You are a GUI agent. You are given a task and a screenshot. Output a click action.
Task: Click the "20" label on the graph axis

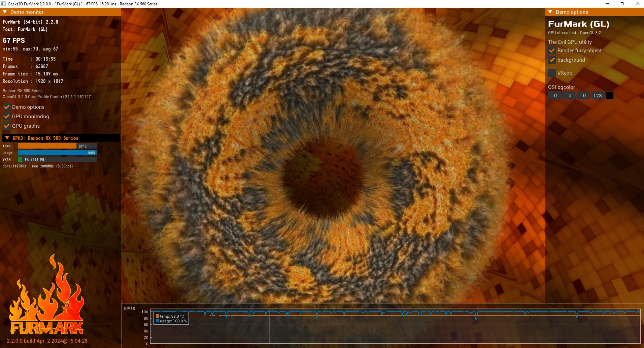(x=146, y=338)
